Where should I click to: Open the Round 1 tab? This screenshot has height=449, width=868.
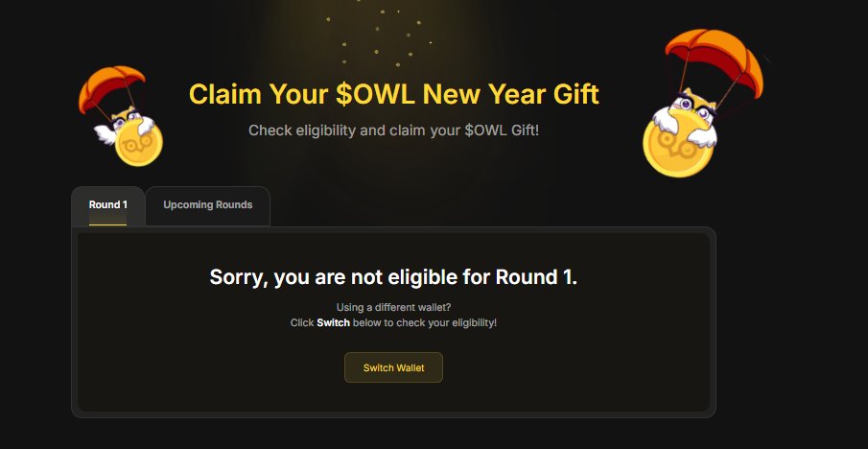(x=107, y=205)
